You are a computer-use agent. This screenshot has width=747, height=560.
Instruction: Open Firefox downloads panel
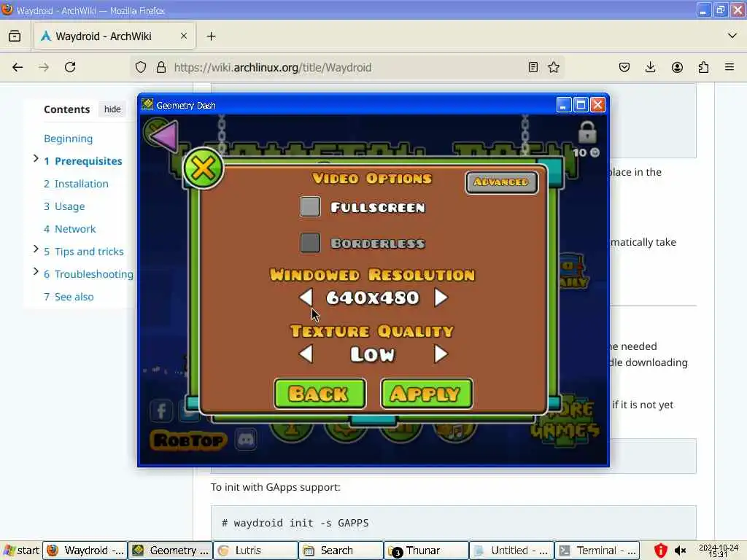tap(650, 67)
